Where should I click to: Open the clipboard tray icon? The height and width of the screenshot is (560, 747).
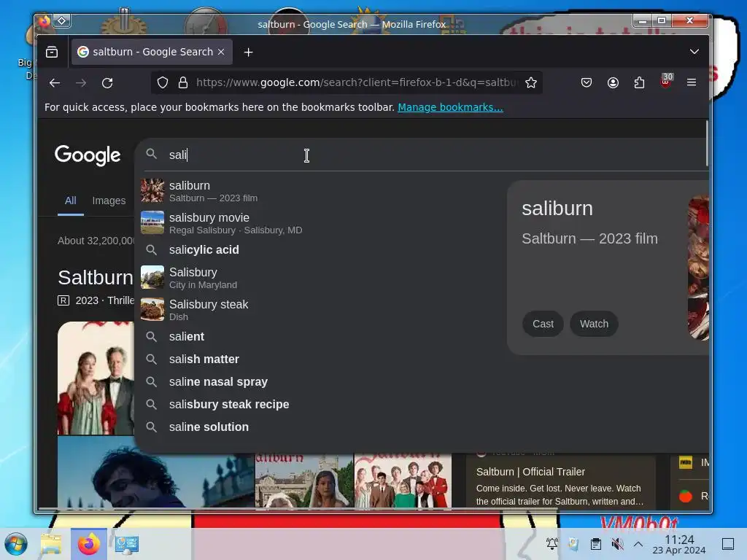click(595, 544)
